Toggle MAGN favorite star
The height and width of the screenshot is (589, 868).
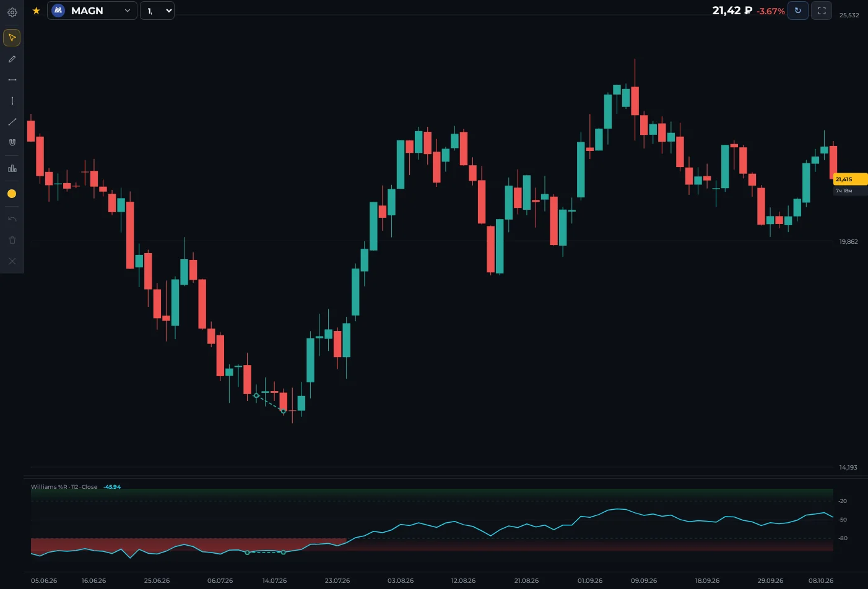[x=37, y=11]
